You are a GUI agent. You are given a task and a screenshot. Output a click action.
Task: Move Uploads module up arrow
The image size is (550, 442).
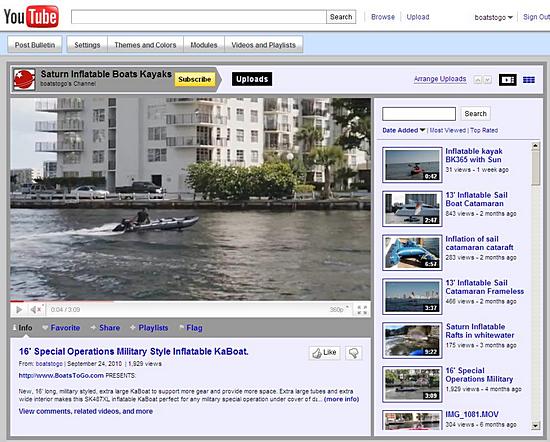pos(477,80)
